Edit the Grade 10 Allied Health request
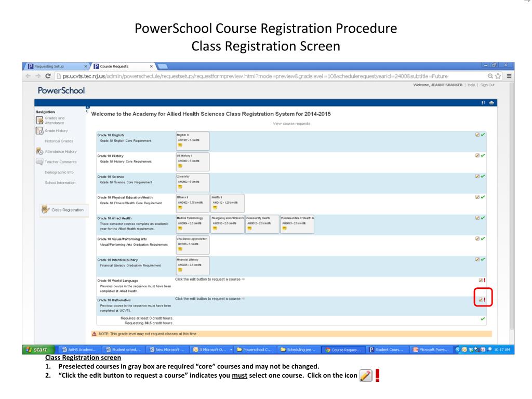 pos(477,218)
